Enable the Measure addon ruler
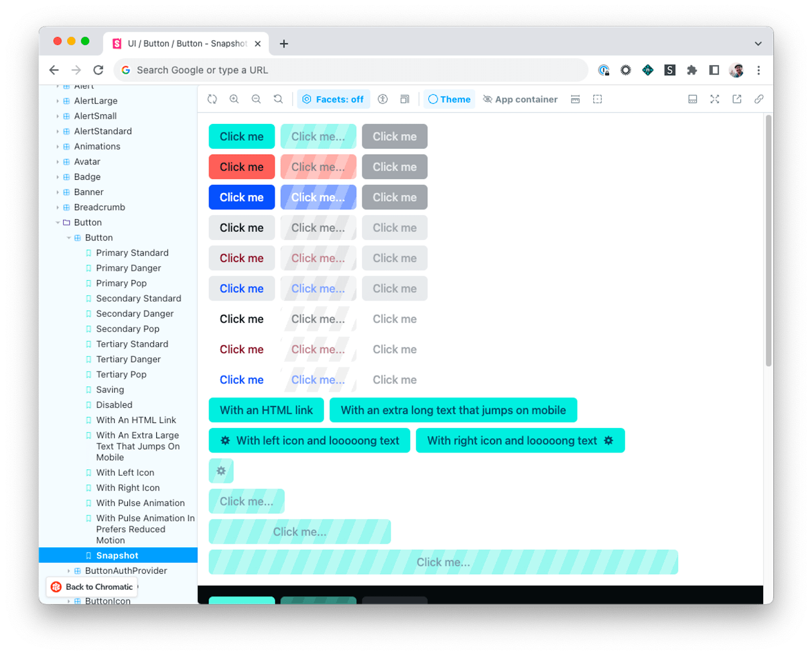This screenshot has width=812, height=655. 575,99
